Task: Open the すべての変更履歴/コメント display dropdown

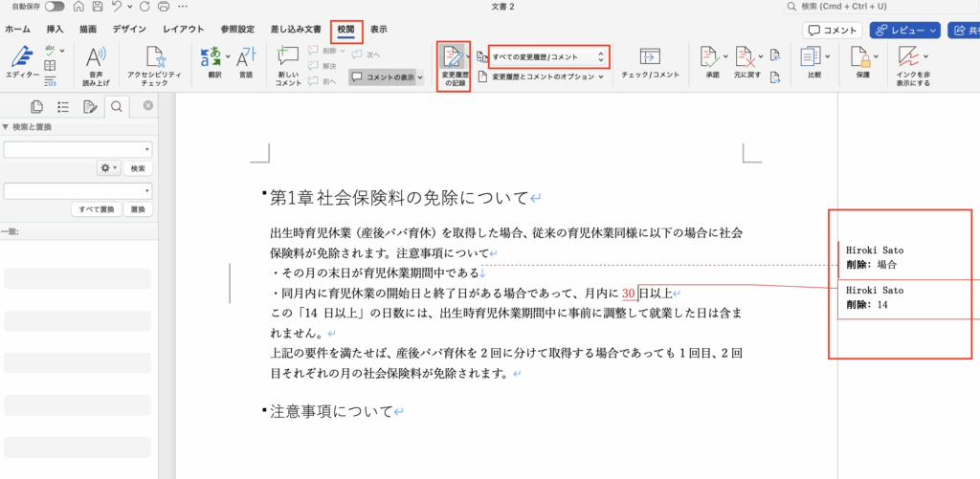Action: 547,57
